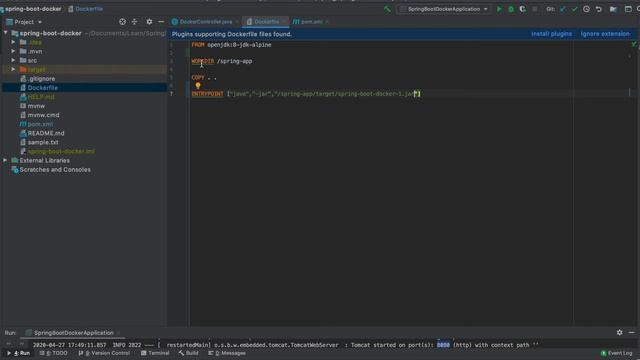Viewport: 640px width, 360px height.
Task: Open the Version Control tool window
Action: point(104,353)
